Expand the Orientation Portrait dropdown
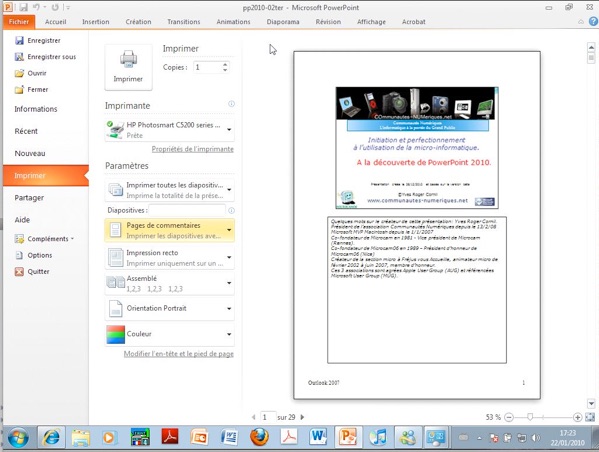The image size is (599, 452). (170, 308)
